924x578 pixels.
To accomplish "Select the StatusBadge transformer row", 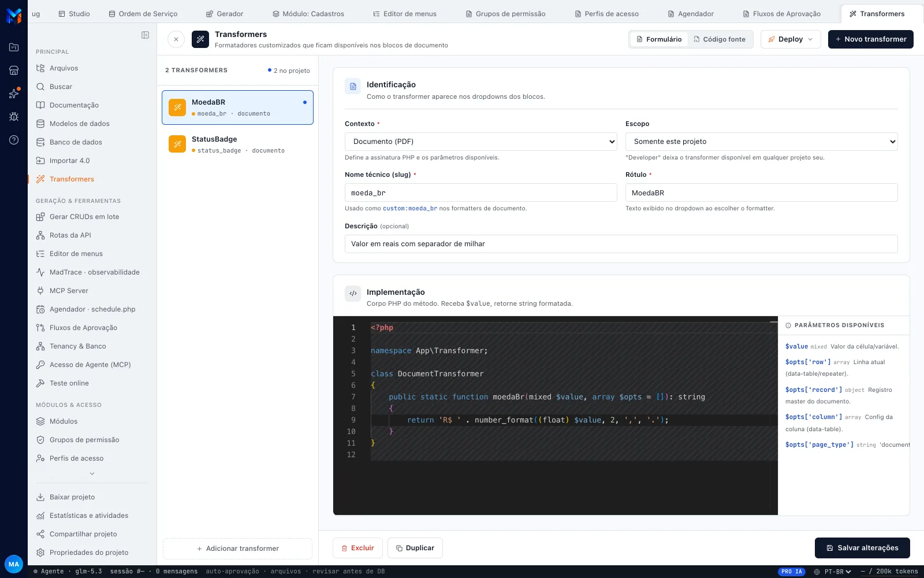I will (237, 144).
